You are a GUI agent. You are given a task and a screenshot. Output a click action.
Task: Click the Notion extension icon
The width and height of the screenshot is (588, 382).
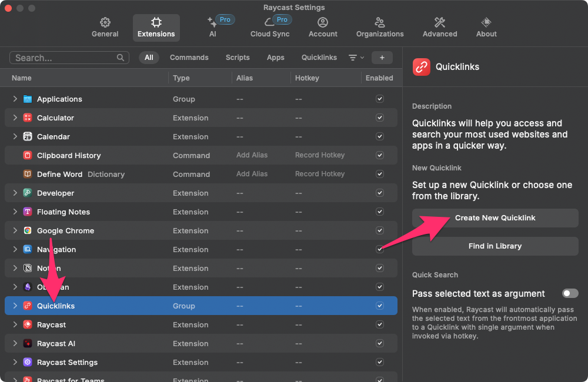point(28,268)
